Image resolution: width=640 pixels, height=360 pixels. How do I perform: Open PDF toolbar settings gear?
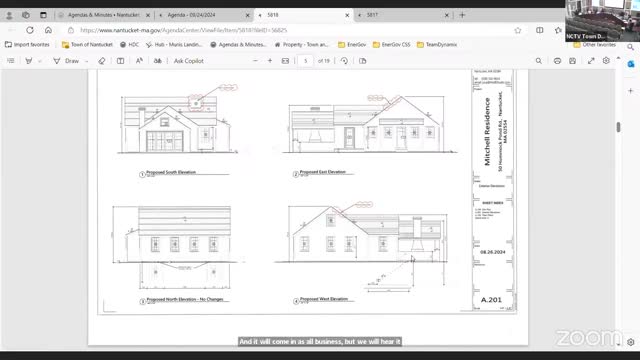pos(606,60)
